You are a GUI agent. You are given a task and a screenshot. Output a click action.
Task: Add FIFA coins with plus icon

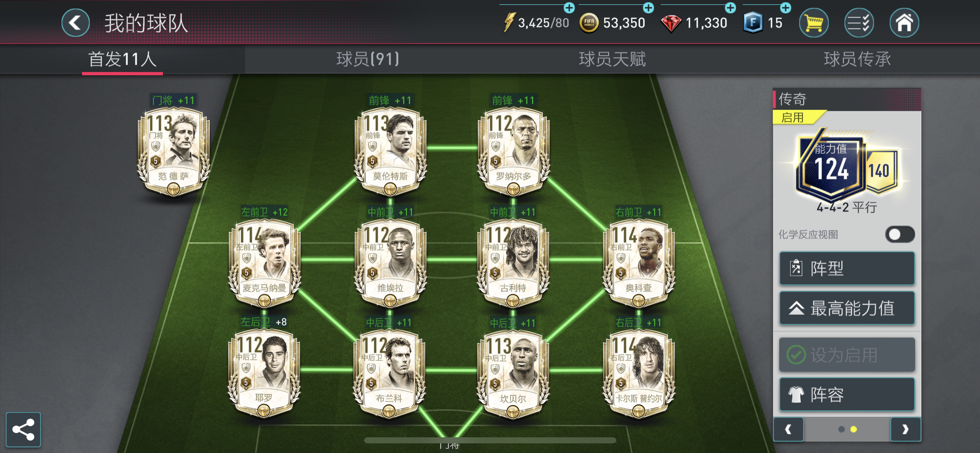pyautogui.click(x=648, y=7)
